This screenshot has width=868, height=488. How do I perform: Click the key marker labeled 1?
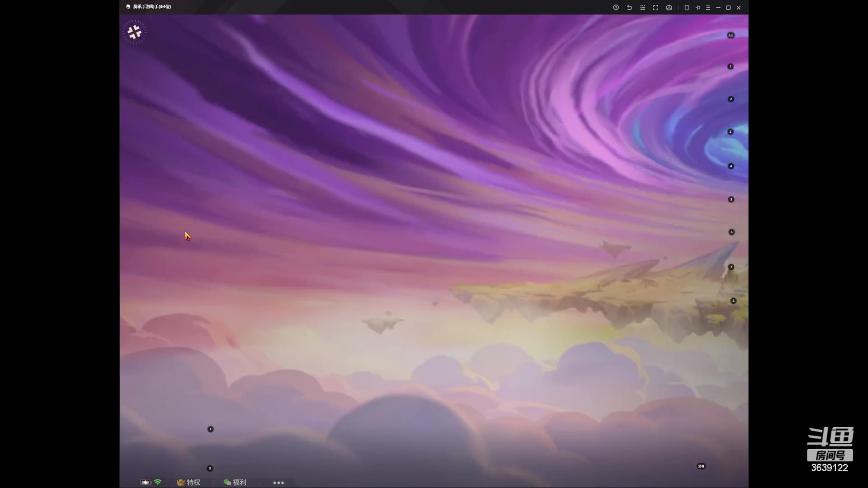tap(730, 66)
